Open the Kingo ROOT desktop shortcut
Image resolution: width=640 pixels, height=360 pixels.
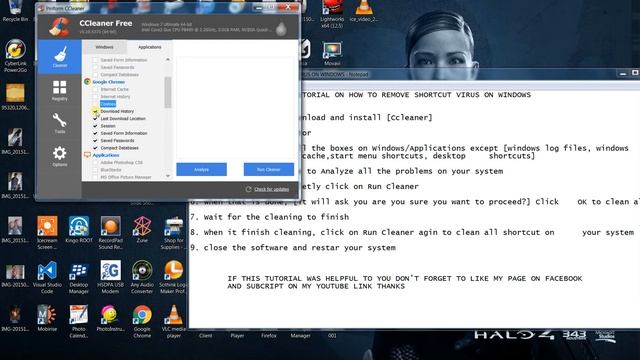point(79,229)
